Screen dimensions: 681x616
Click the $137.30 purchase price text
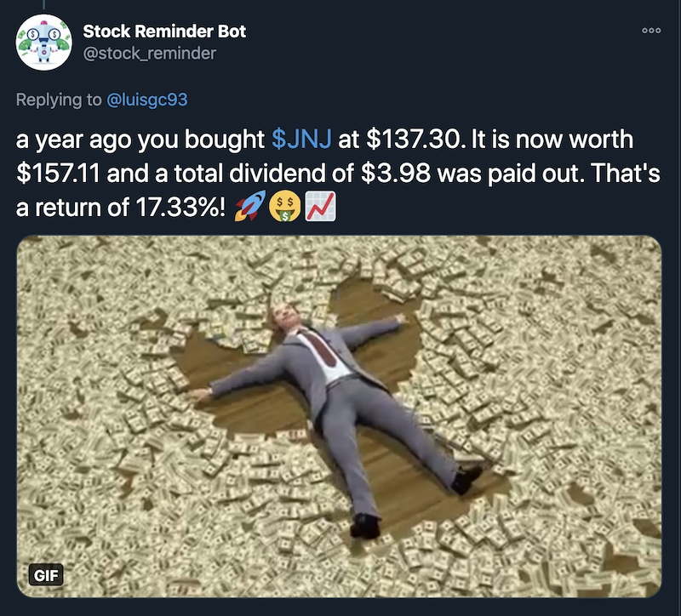[413, 140]
